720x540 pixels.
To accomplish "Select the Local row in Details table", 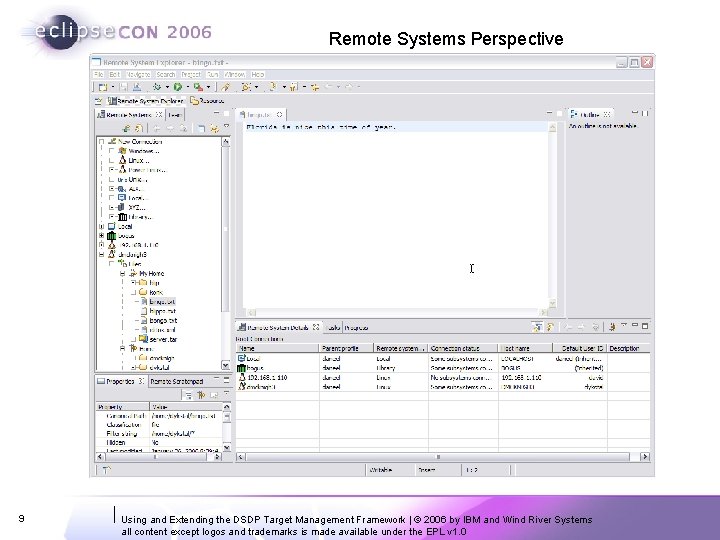I will pos(443,359).
